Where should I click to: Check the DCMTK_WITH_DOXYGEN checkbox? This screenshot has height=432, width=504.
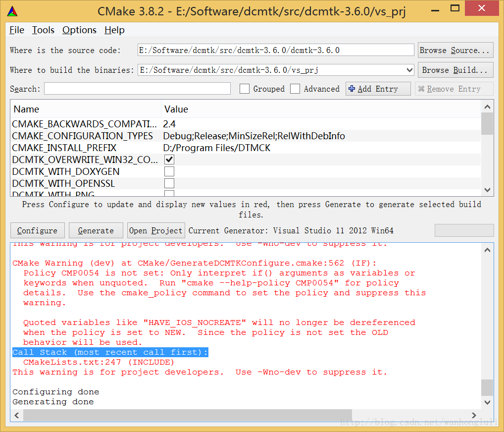pos(169,171)
